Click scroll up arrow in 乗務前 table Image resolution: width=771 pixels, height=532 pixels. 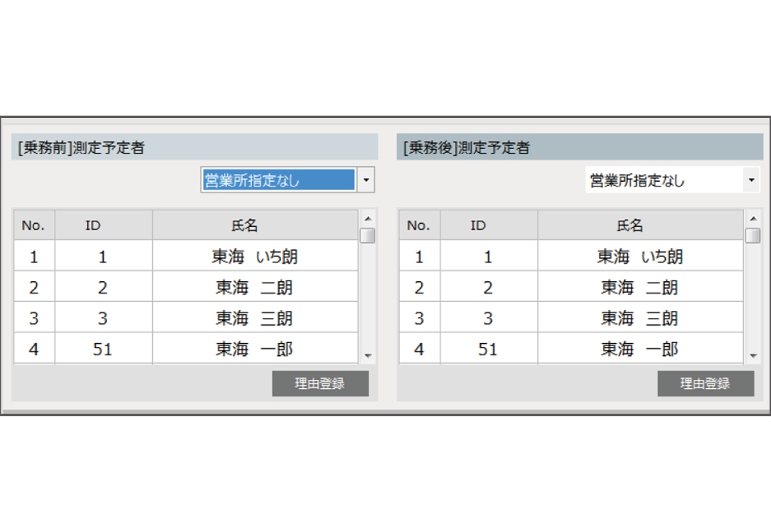pyautogui.click(x=367, y=219)
